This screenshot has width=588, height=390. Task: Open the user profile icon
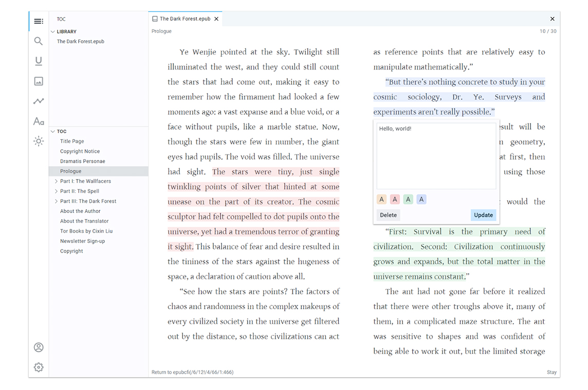(39, 347)
